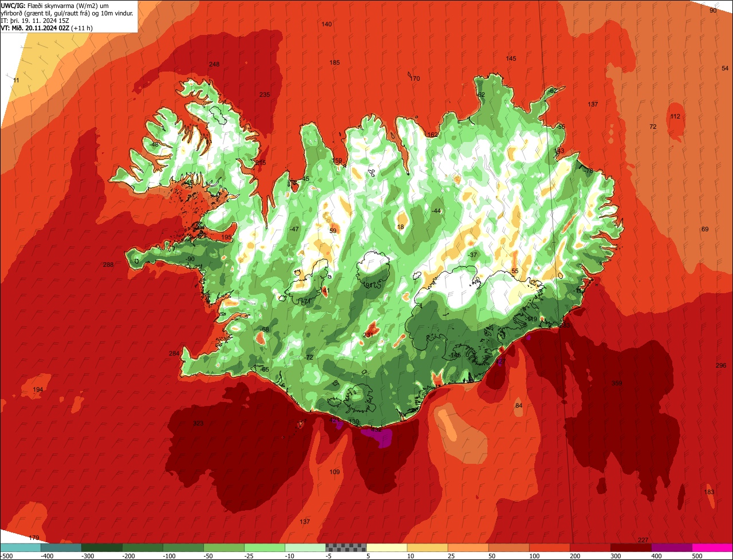
Task: Pick the purple 400 legend swatch
Action: point(671,547)
